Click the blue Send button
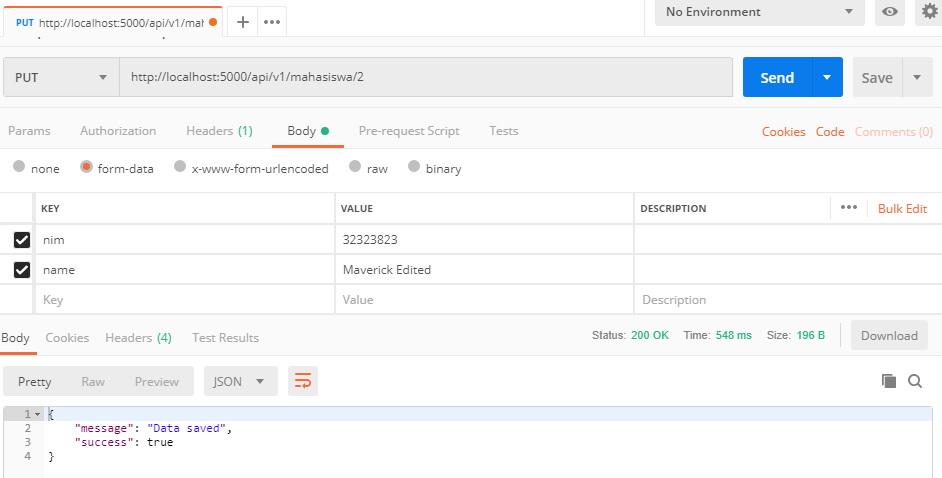 [x=777, y=77]
